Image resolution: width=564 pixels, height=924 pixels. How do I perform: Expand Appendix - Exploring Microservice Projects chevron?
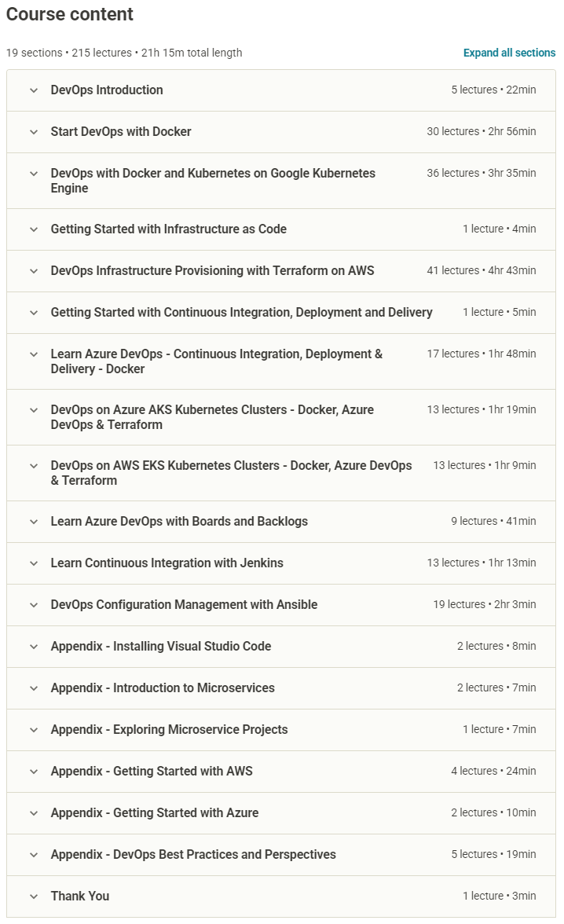tap(34, 730)
